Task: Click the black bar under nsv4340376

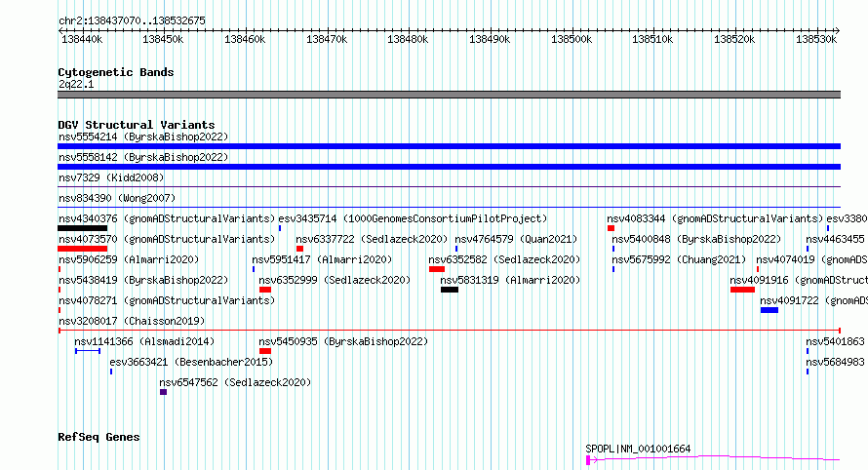Action: point(83,228)
